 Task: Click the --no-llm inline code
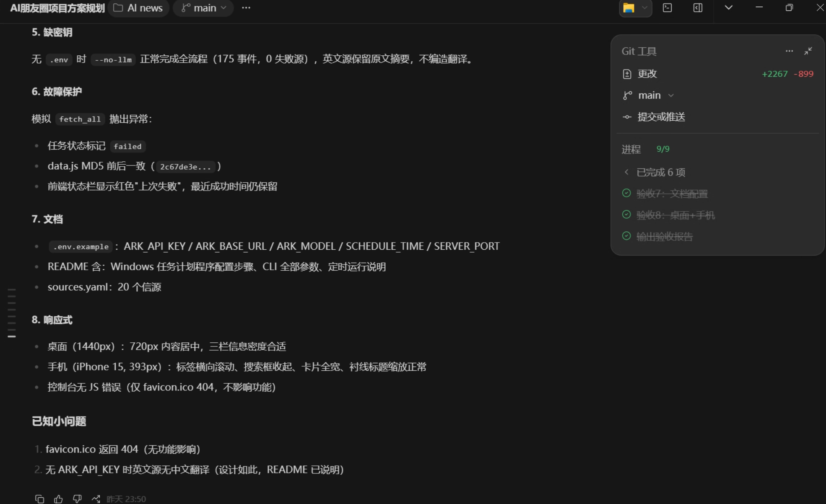113,59
